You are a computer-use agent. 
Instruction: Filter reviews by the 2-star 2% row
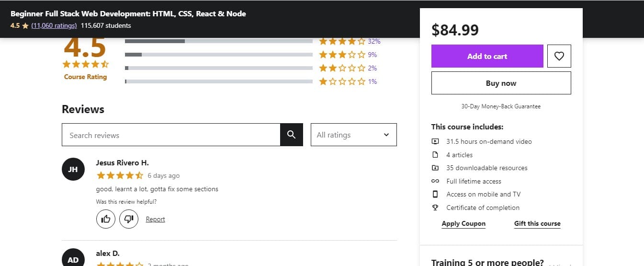348,68
